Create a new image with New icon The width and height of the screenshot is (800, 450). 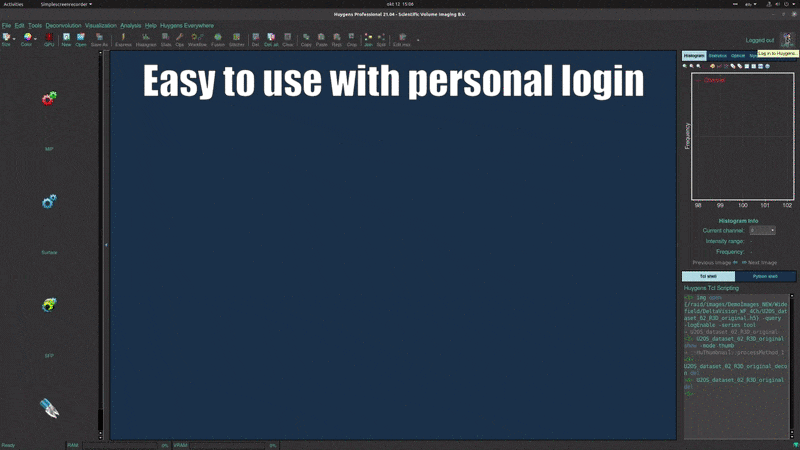(x=66, y=39)
